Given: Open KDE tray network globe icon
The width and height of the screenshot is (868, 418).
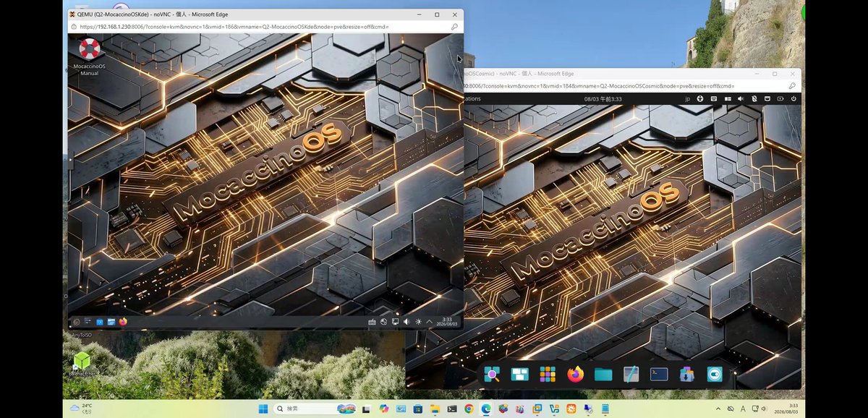Looking at the screenshot, I should point(384,322).
